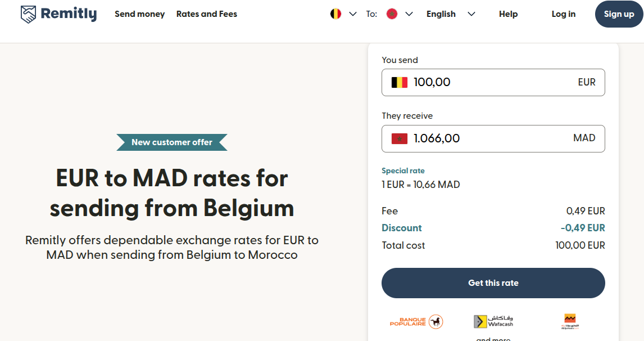This screenshot has height=341, width=644.
Task: Open the Send money menu item
Action: tap(139, 14)
